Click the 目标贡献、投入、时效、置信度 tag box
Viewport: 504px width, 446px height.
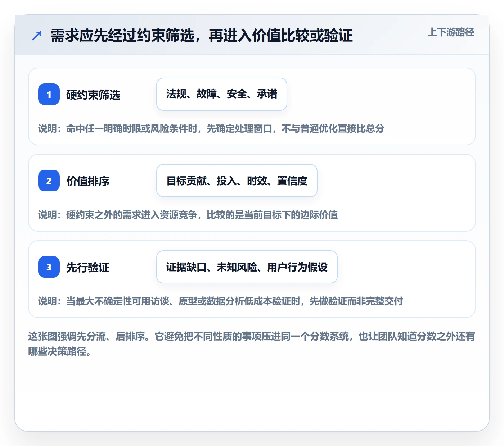(237, 181)
